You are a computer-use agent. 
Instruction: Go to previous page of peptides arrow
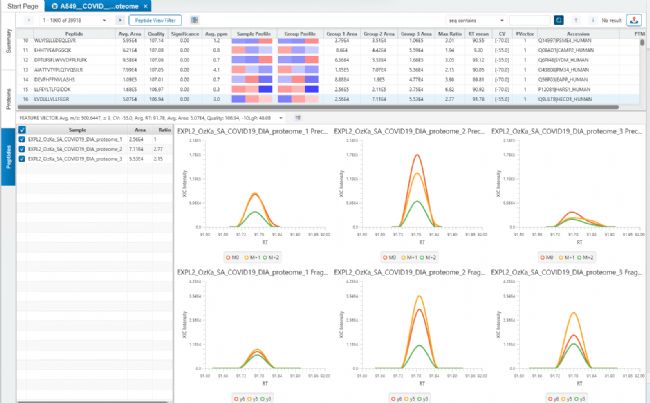[x=29, y=20]
